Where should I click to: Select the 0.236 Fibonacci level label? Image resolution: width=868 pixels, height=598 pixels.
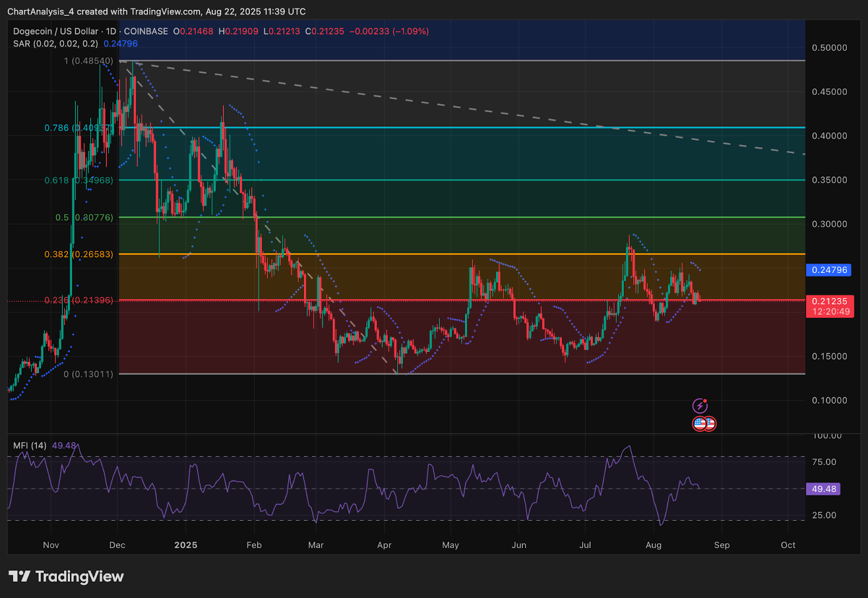tap(56, 300)
